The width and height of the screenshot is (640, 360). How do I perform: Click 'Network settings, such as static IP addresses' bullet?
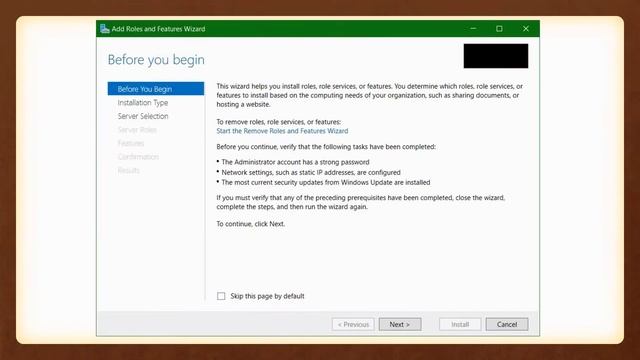[x=311, y=172]
